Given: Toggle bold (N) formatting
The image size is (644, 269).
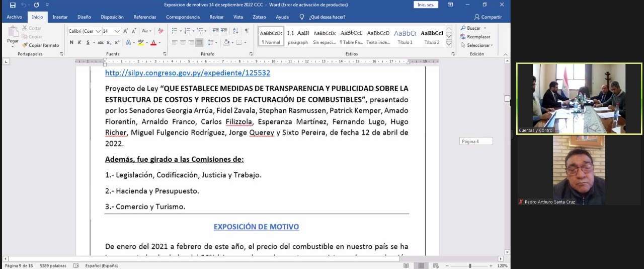Looking at the screenshot, I should point(71,43).
